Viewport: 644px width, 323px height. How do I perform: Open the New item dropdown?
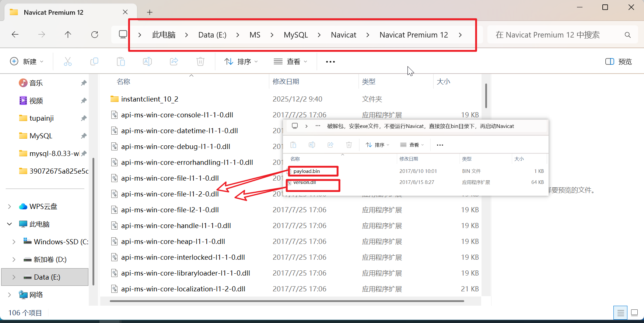[27, 61]
